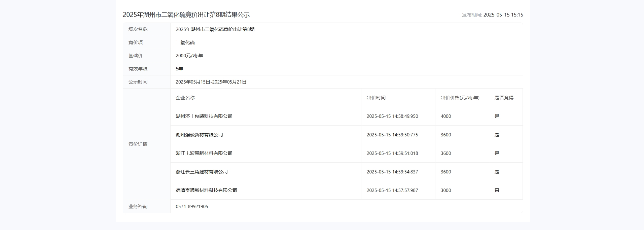Click the 出价时间 column header
The height and width of the screenshot is (230, 644).
click(x=376, y=98)
